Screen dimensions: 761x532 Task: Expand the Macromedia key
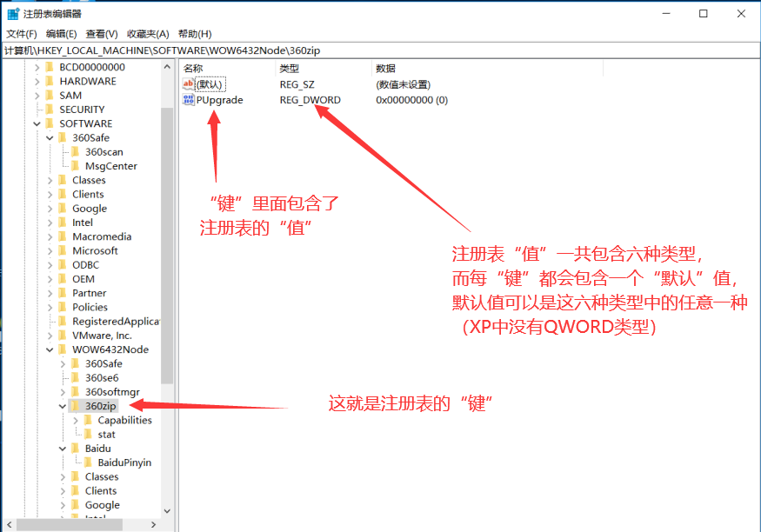coord(50,236)
